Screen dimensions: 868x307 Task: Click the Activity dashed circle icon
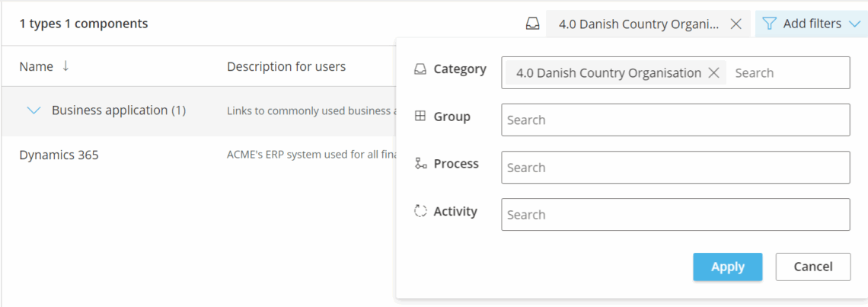click(420, 211)
